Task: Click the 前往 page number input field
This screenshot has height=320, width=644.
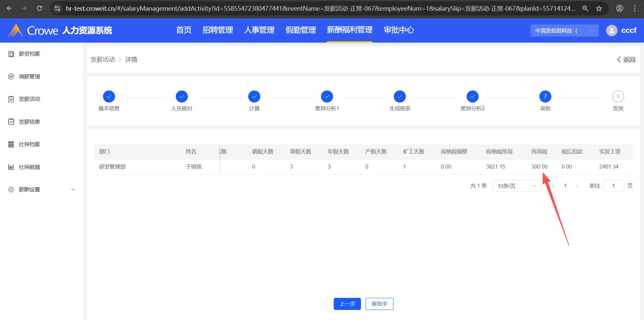Action: 613,186
